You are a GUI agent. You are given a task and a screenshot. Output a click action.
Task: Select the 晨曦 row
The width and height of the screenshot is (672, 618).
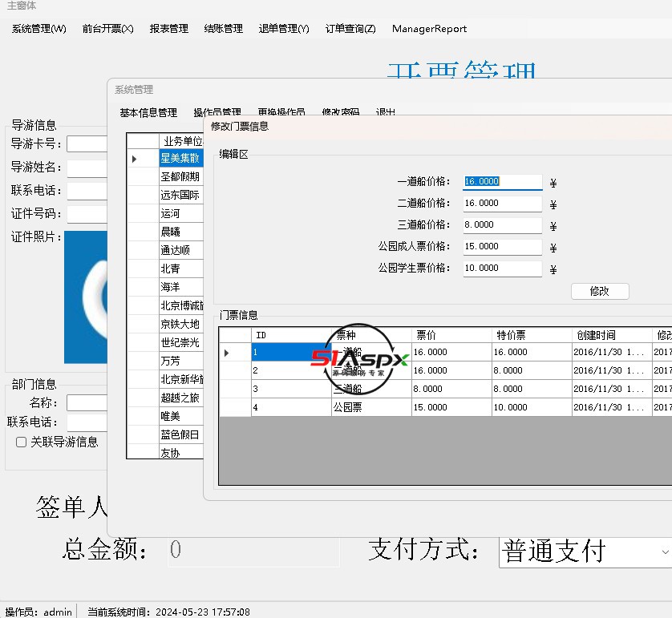(x=181, y=232)
